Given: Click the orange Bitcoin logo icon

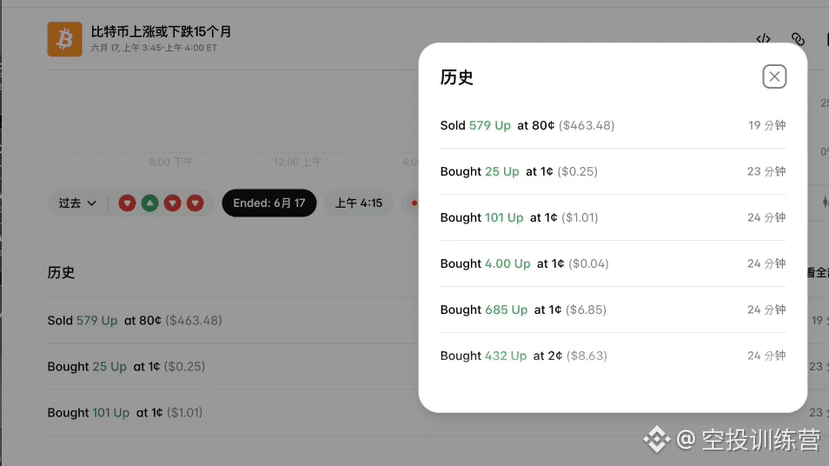Looking at the screenshot, I should point(65,39).
